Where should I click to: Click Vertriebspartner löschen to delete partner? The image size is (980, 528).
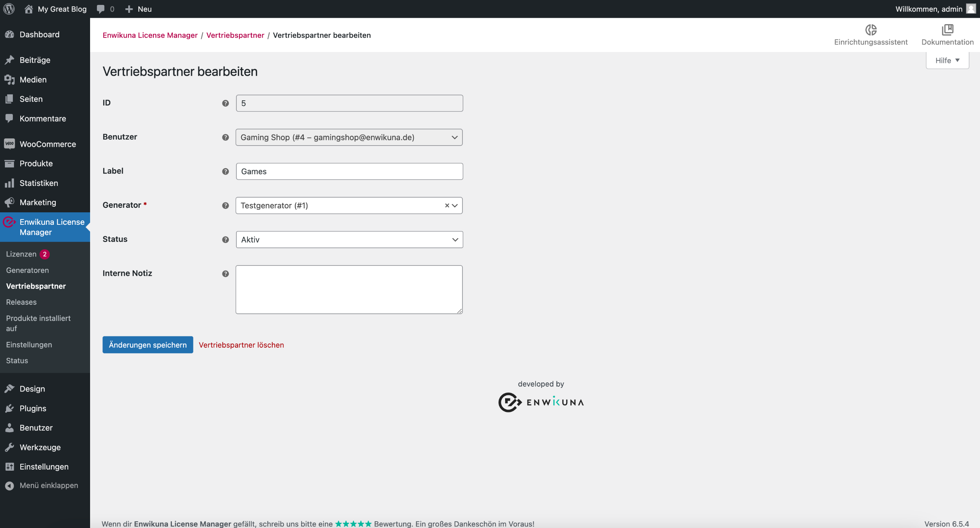click(x=242, y=345)
